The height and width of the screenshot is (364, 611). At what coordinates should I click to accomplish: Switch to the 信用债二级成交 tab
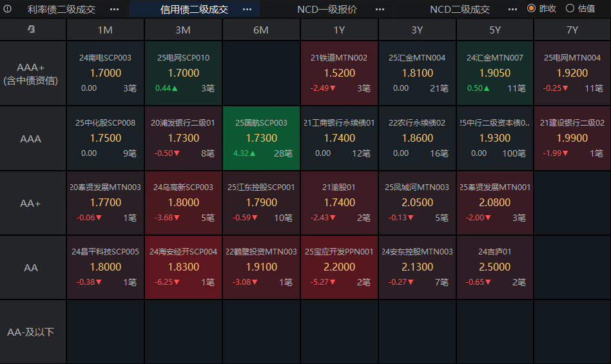(194, 10)
